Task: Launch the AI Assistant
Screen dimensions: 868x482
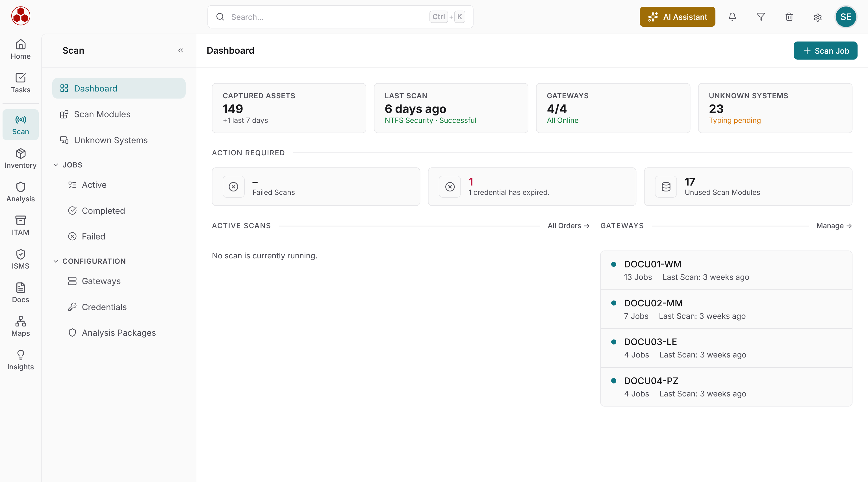Action: click(x=677, y=17)
